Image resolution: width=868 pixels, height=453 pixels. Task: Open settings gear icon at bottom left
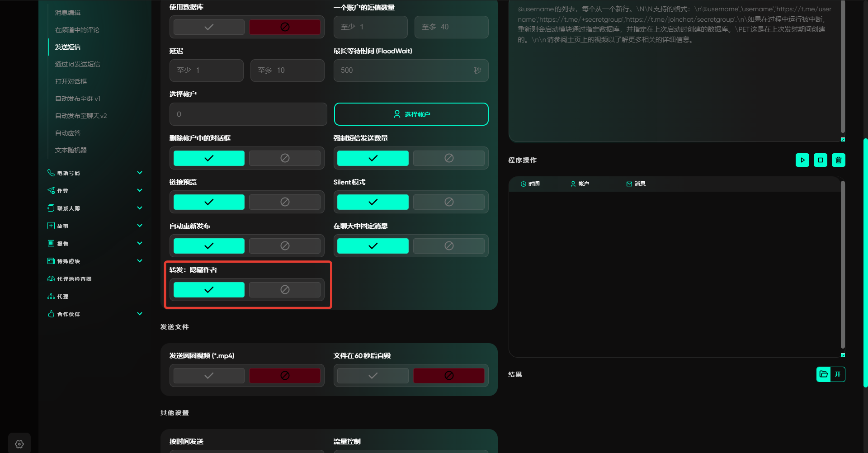point(19,444)
